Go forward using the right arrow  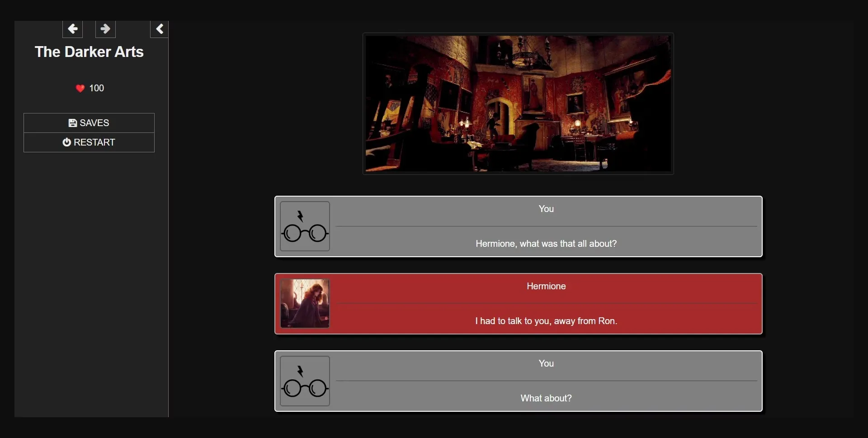[x=105, y=29]
